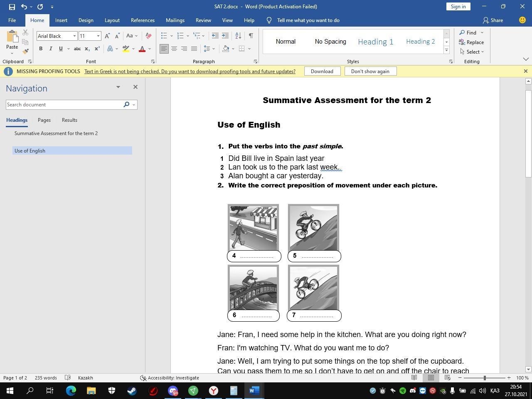
Task: Apply the yellow text highlight color
Action: [x=126, y=49]
